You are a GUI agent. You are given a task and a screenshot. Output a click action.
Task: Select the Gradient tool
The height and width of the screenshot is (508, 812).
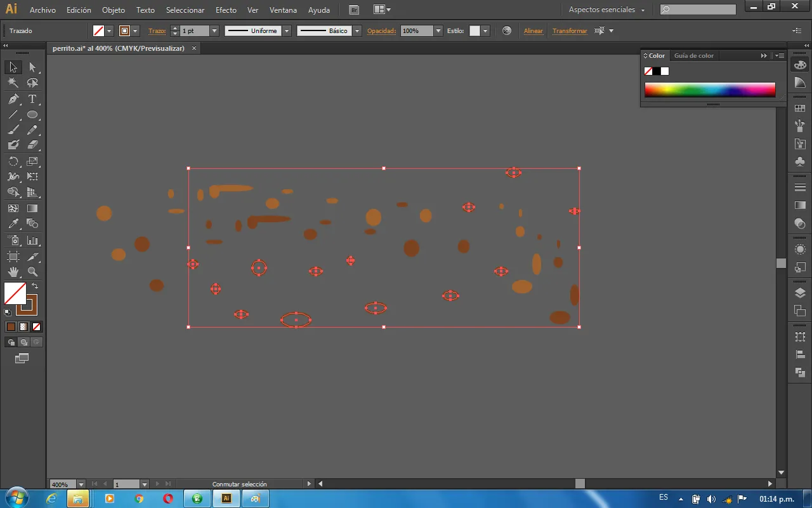(x=32, y=208)
